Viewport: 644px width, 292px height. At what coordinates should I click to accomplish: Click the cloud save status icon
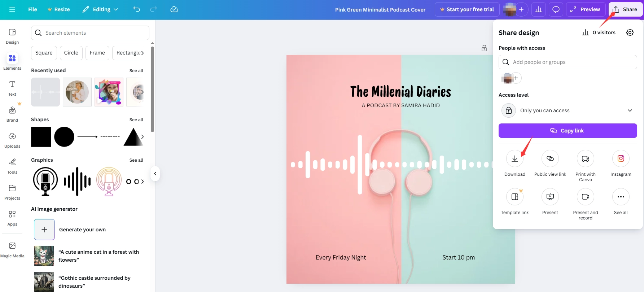174,9
